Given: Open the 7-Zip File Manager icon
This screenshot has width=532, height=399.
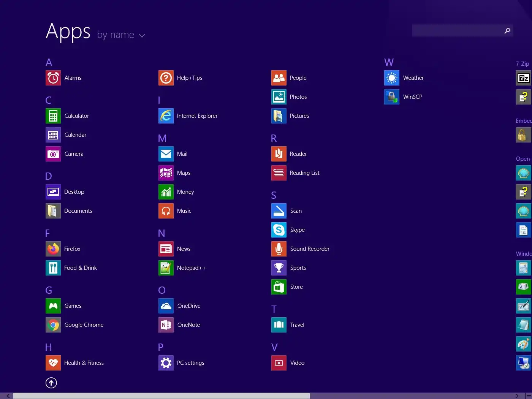Looking at the screenshot, I should 524,78.
